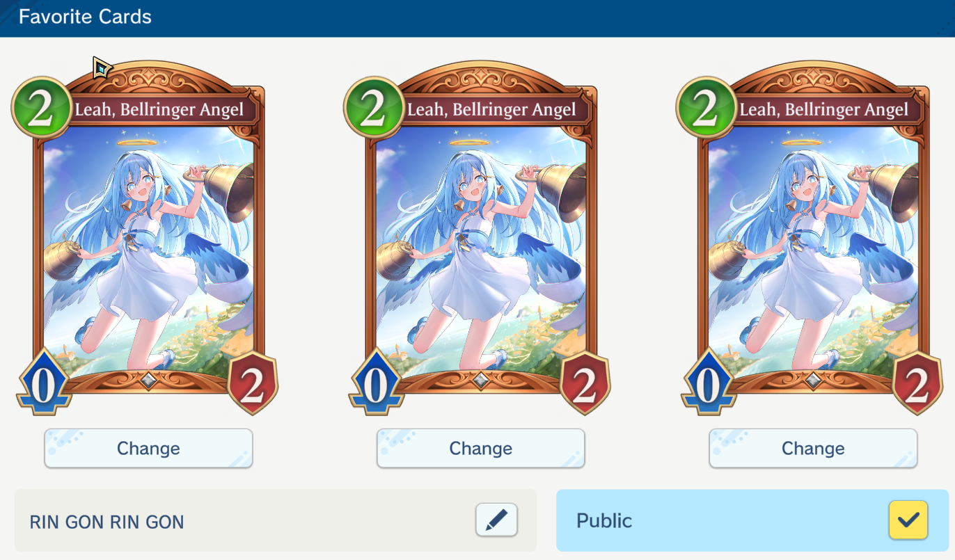Click the RIN GON RIN GON text field
955x560 pixels.
click(276, 520)
